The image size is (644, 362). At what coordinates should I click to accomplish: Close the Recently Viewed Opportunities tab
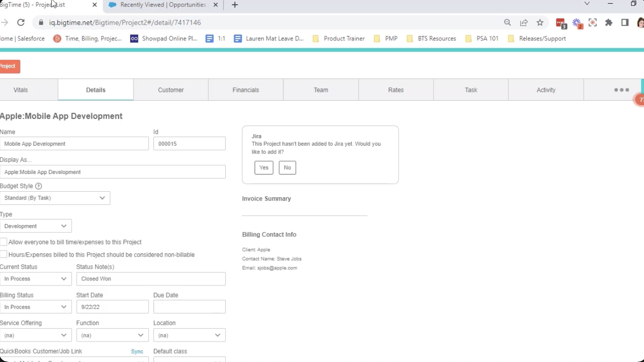(x=216, y=5)
